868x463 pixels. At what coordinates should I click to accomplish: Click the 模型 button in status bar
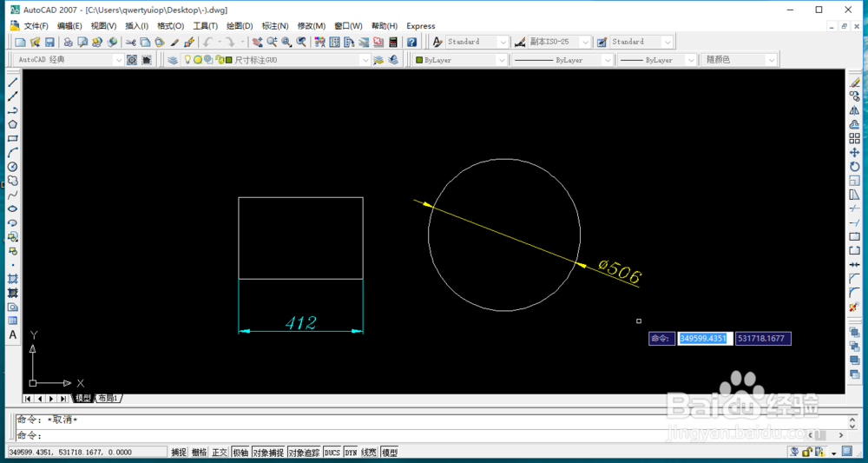(x=390, y=453)
